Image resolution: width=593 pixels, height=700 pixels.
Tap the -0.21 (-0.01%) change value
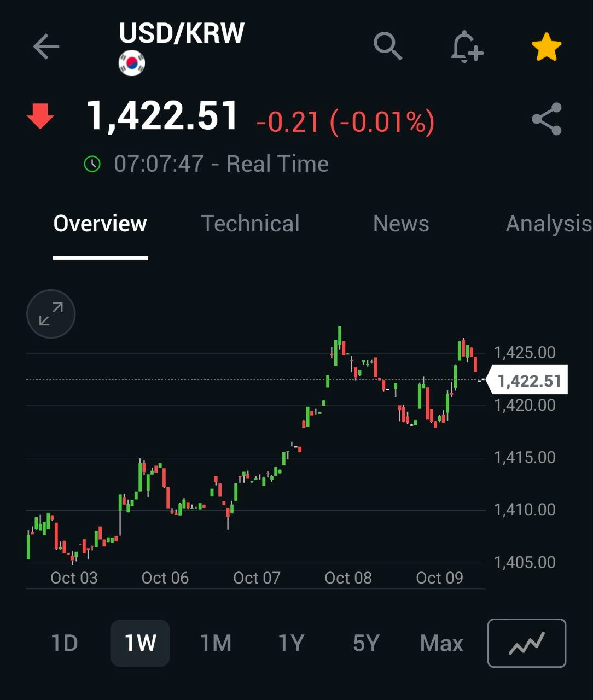point(345,121)
